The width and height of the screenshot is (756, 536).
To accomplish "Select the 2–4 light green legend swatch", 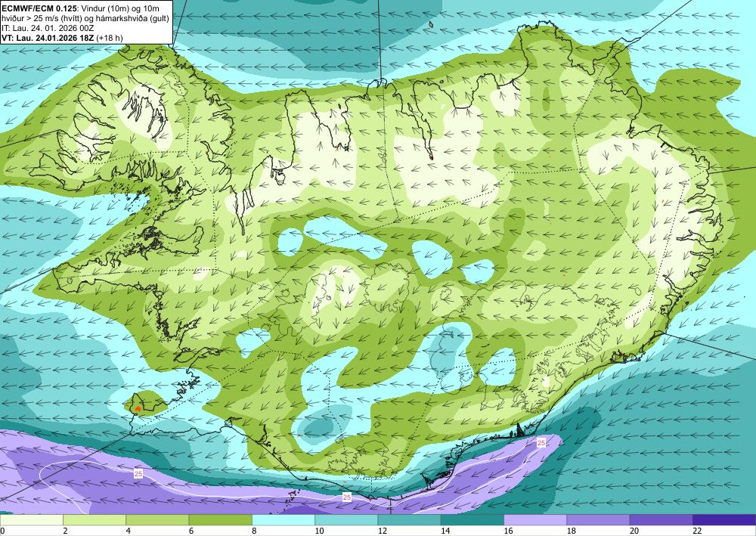I will pyautogui.click(x=94, y=520).
